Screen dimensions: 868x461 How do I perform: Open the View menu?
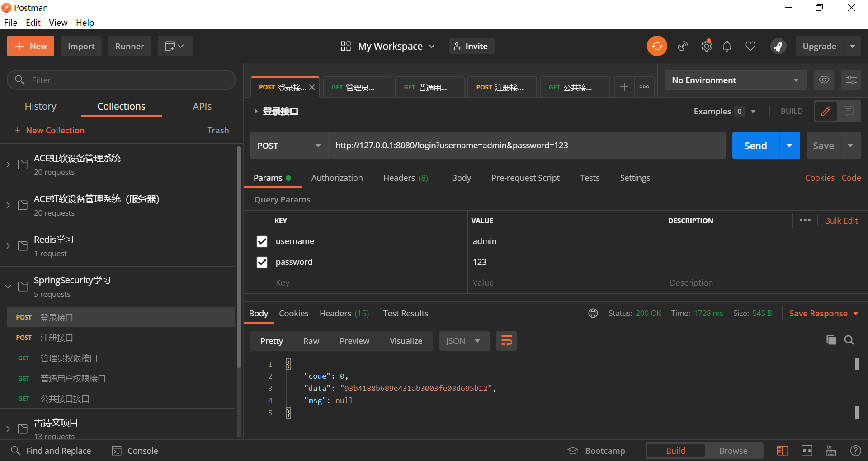[58, 23]
